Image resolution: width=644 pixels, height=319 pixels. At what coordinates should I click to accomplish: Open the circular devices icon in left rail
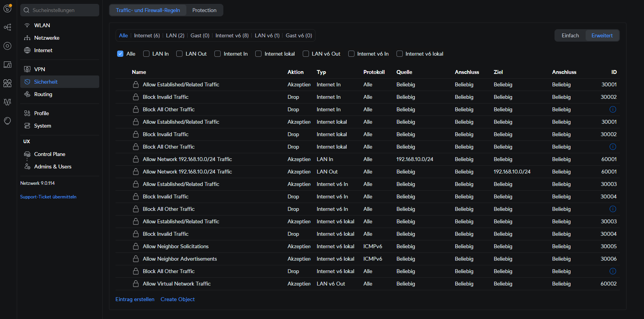coord(7,46)
